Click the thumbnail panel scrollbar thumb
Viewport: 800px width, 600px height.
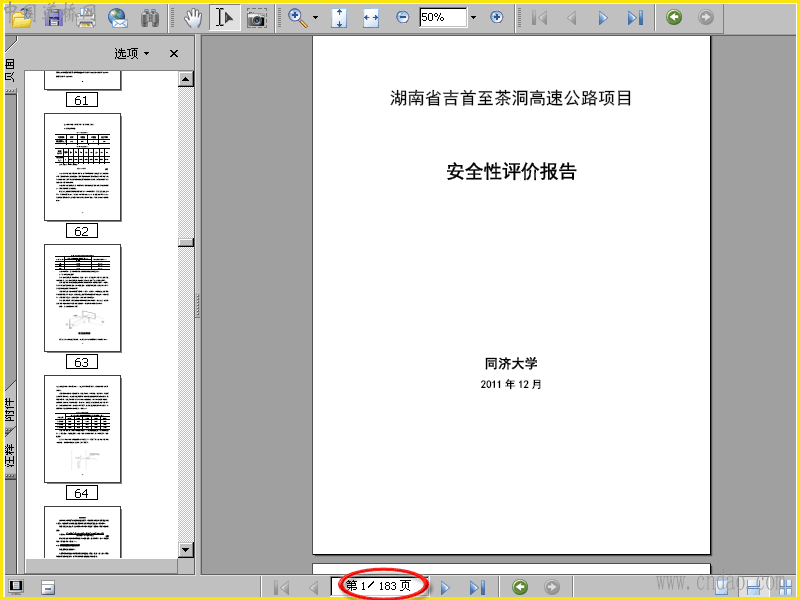point(186,242)
